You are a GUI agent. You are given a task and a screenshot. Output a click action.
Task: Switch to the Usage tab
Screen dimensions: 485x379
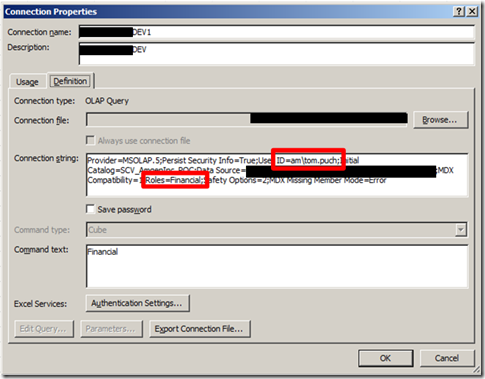pos(27,82)
